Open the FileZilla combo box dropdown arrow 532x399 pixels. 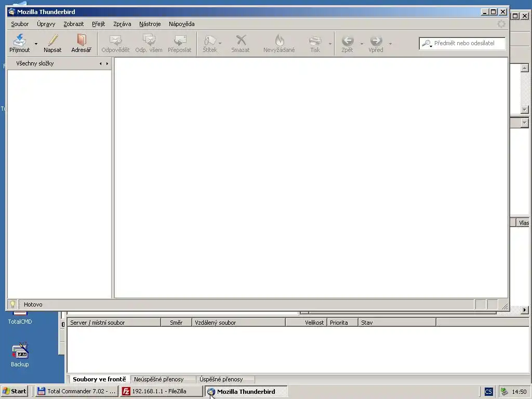525,123
